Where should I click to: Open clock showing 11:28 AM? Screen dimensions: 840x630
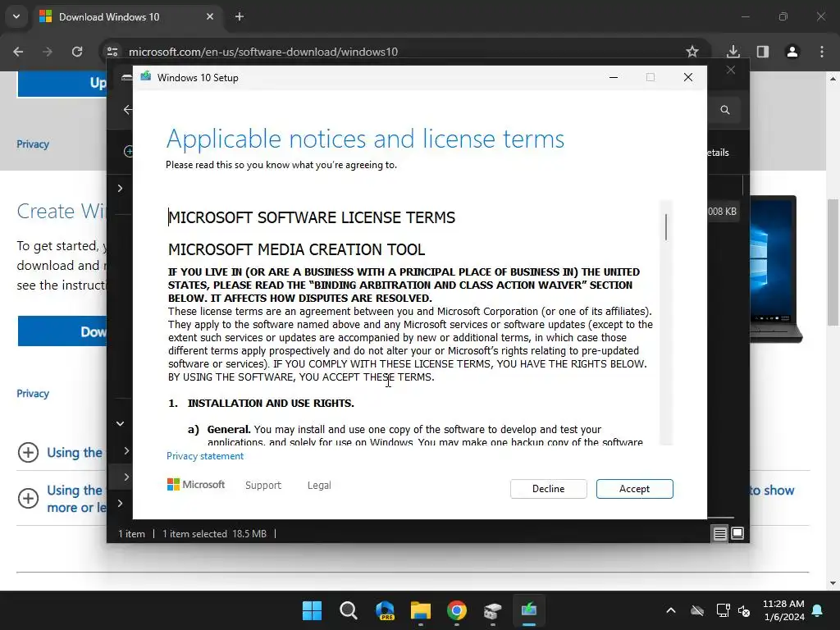[x=783, y=610]
